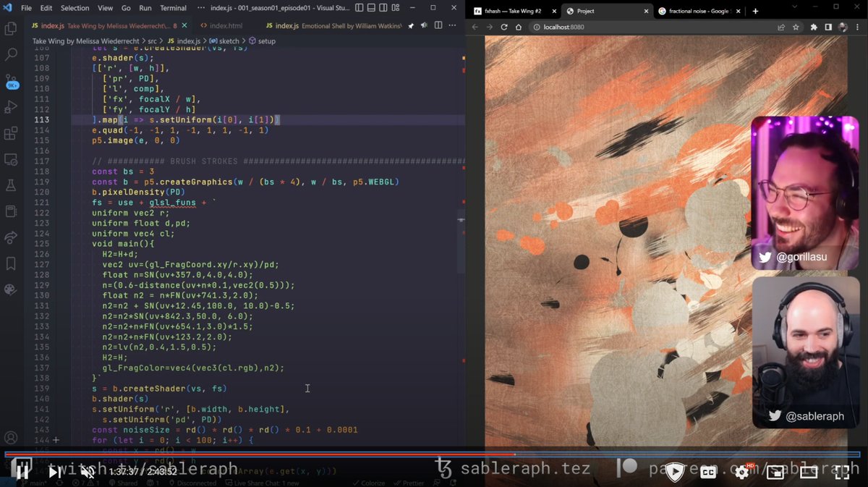This screenshot has height=487, width=868.
Task: Open the Run menu
Action: tap(145, 8)
